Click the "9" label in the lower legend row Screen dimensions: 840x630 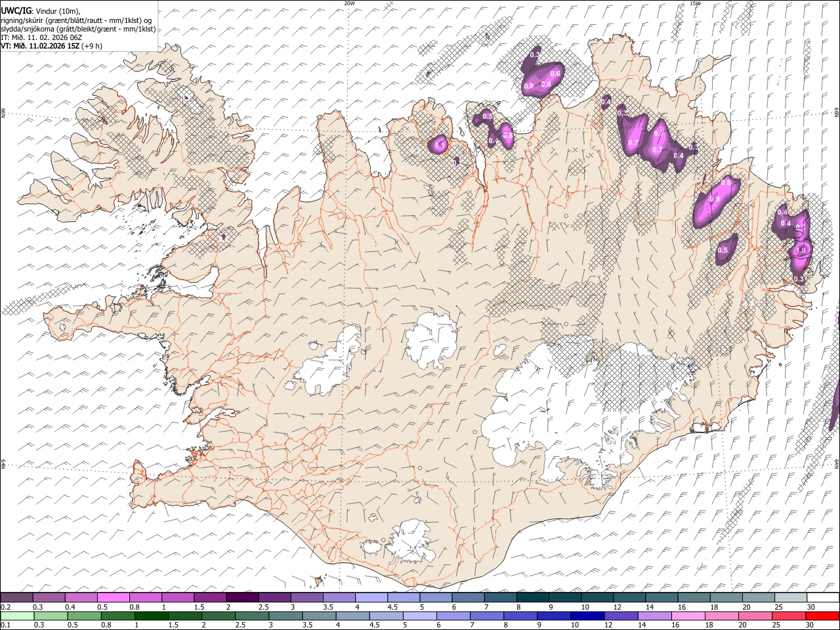click(539, 625)
